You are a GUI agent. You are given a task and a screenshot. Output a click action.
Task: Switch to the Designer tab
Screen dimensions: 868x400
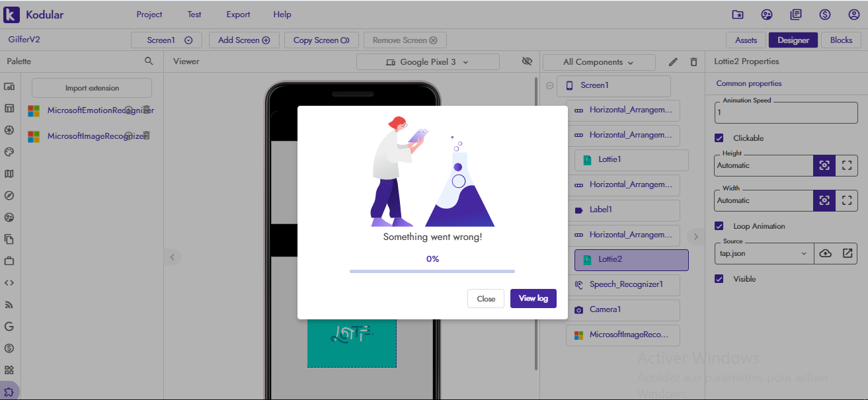tap(793, 40)
